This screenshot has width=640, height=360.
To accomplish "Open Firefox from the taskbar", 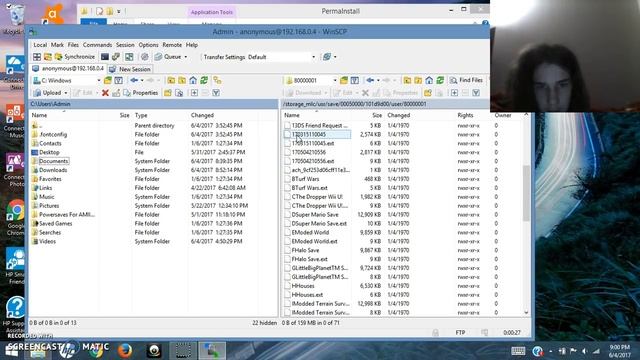I will pyautogui.click(x=125, y=351).
